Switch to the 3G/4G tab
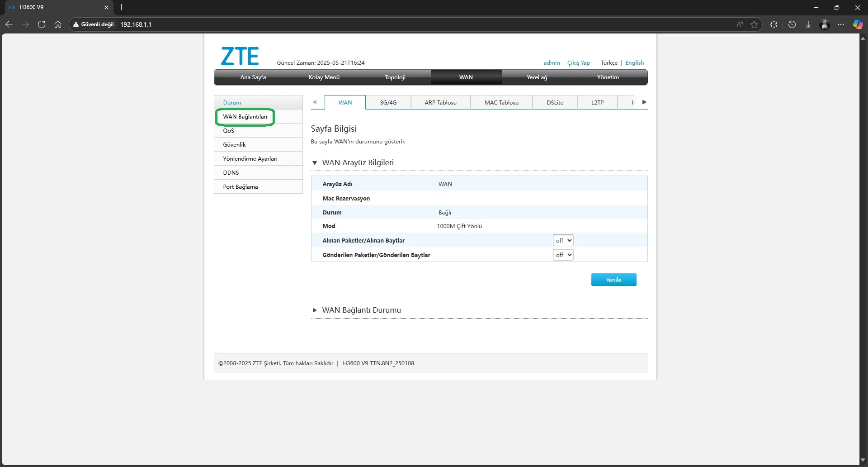 coord(388,103)
